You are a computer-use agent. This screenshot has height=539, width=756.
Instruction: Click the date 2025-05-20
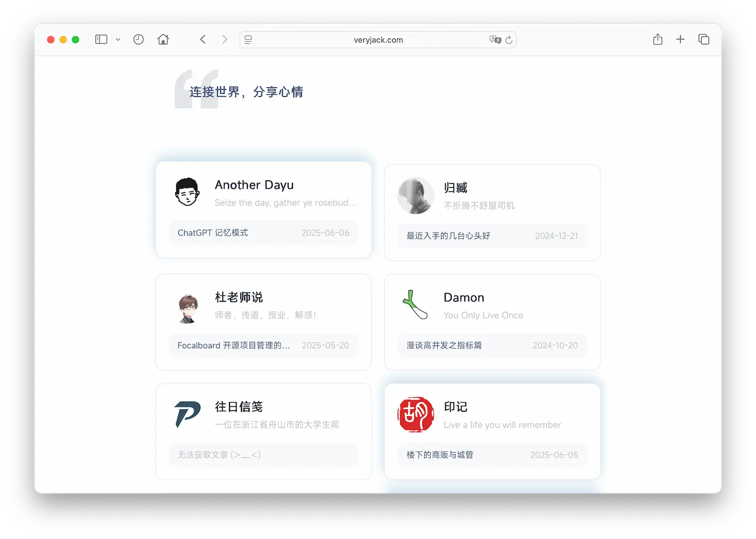click(325, 345)
